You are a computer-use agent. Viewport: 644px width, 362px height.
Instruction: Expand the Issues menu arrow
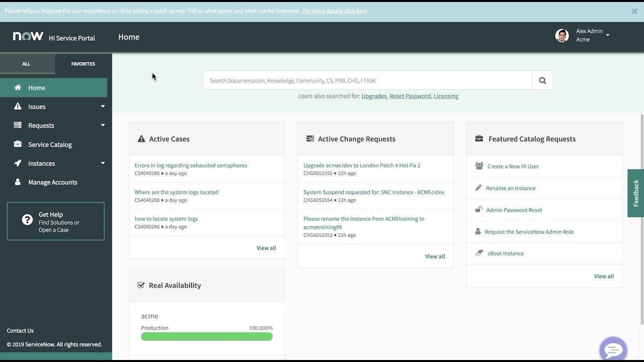103,106
